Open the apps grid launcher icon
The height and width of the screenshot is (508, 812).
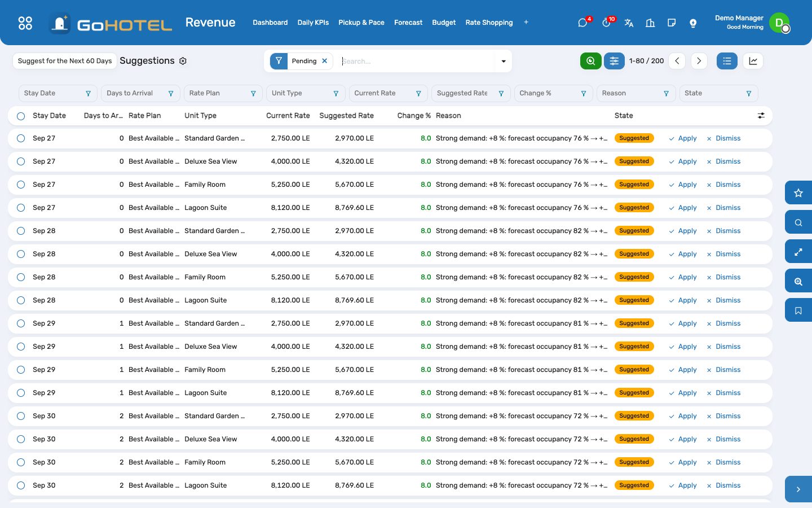25,23
